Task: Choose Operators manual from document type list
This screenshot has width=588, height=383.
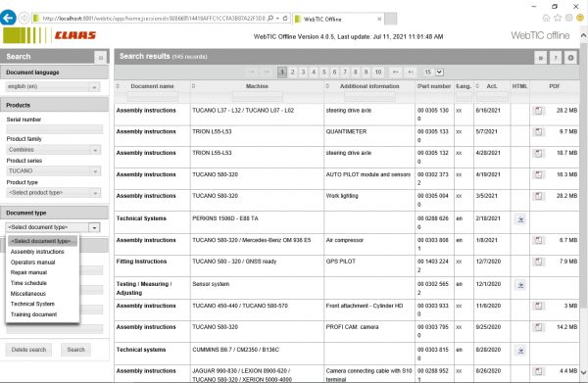Action: coord(33,263)
